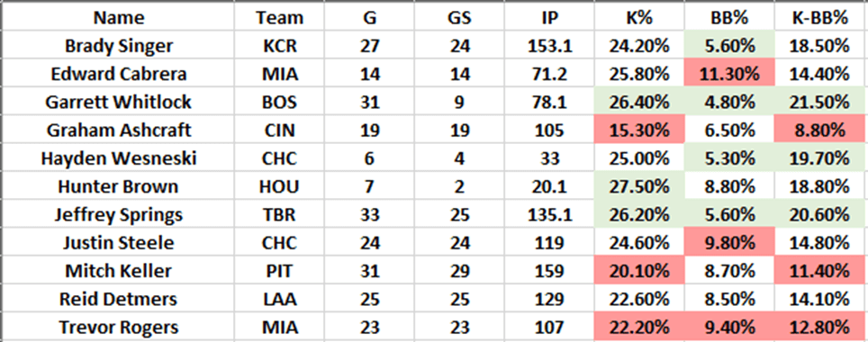Click Hayden Wesneski's team cell CHC

279,158
